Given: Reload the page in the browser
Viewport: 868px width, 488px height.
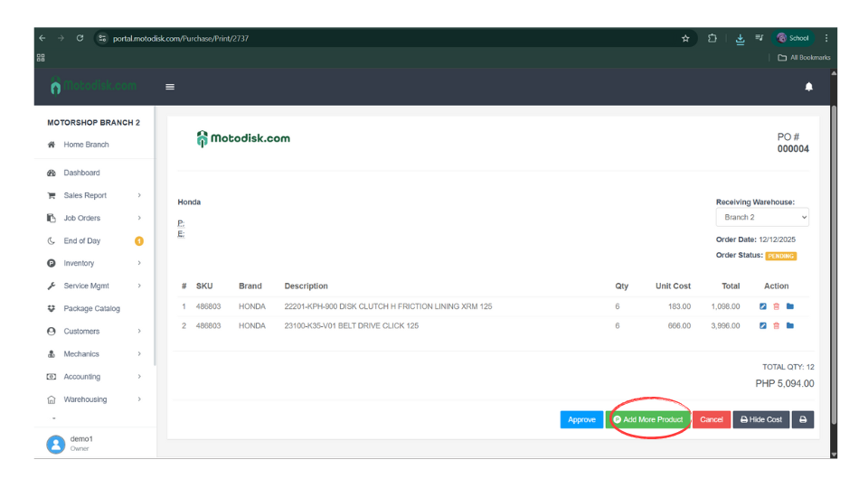Looking at the screenshot, I should (x=80, y=38).
